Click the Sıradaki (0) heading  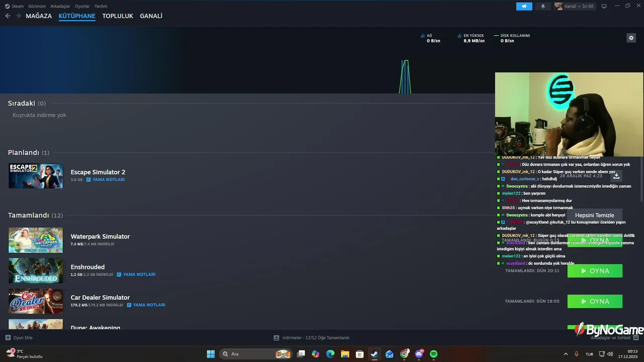click(27, 103)
